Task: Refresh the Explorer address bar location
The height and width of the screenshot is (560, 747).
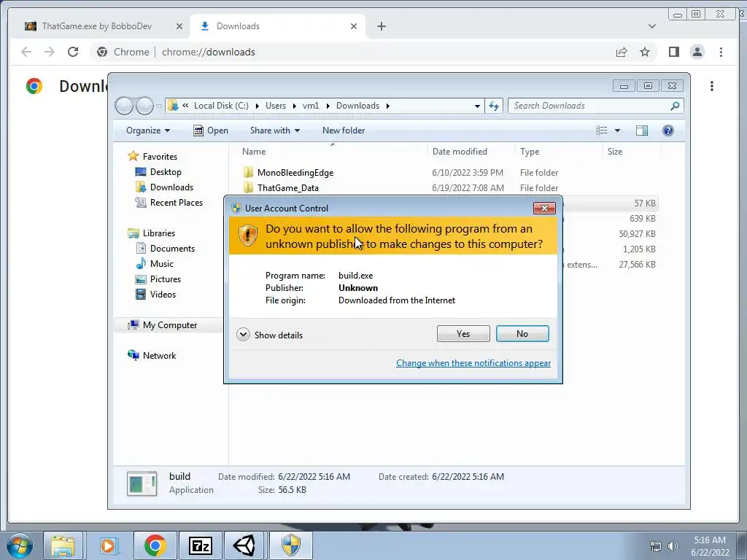Action: click(x=494, y=106)
